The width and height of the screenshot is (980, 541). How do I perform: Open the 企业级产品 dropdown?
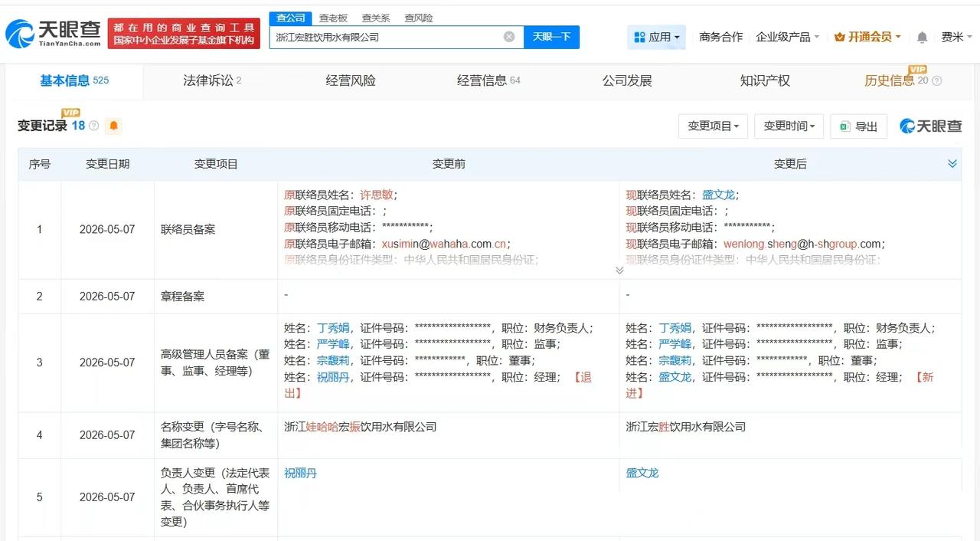click(787, 37)
